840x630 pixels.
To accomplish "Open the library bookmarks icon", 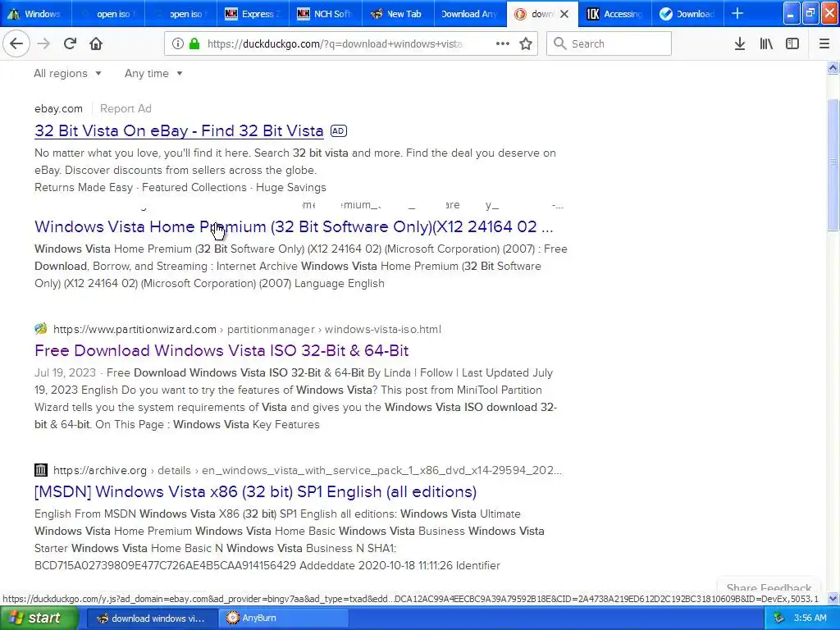I will [766, 43].
